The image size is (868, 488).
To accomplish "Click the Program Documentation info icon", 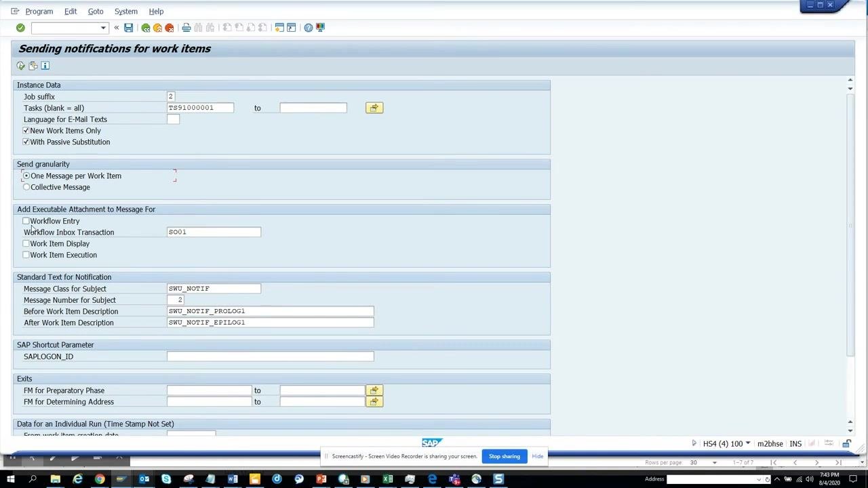I will coord(45,66).
